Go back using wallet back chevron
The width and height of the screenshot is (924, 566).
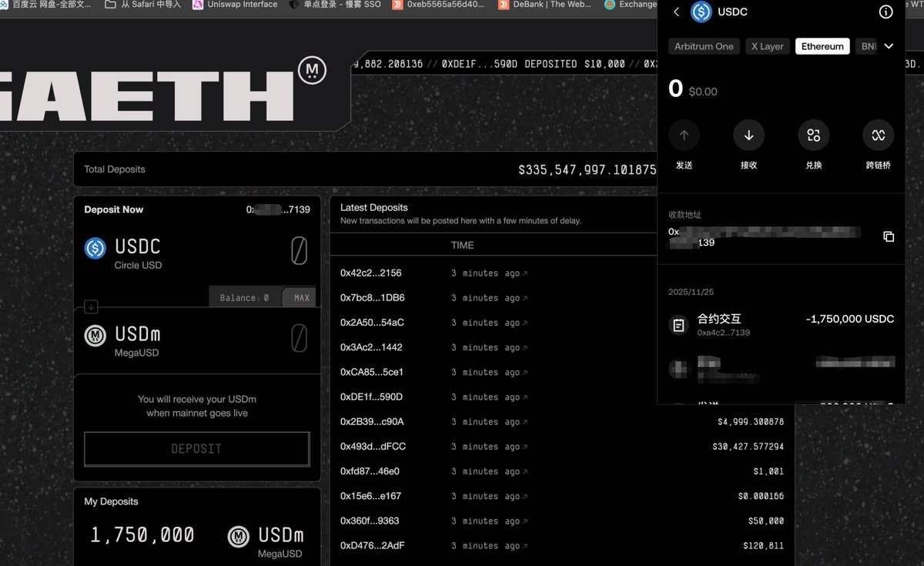point(676,12)
